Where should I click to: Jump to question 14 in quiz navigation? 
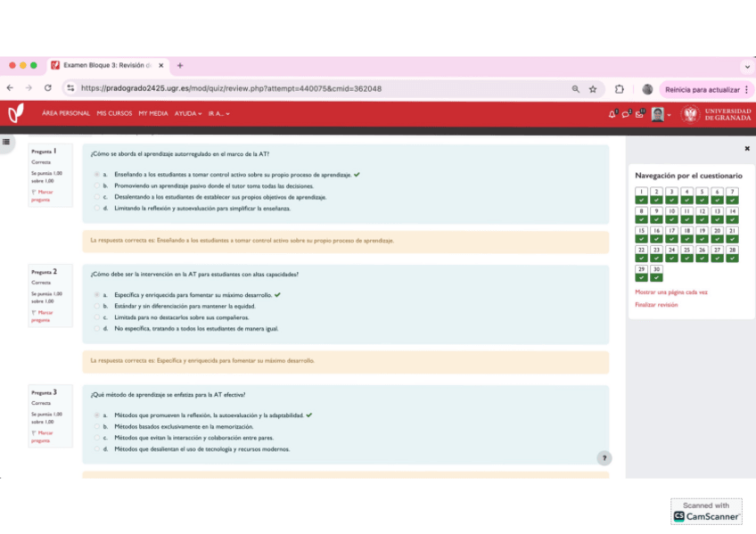732,215
